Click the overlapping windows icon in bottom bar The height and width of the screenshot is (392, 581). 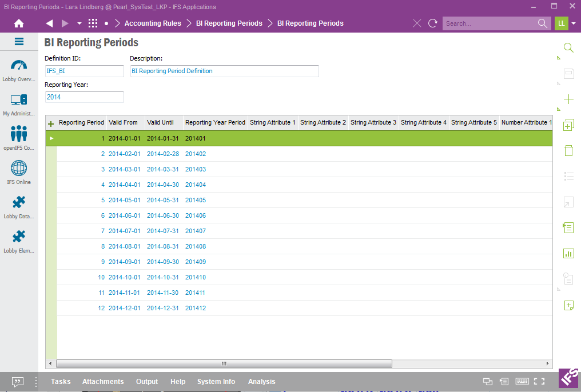point(488,381)
